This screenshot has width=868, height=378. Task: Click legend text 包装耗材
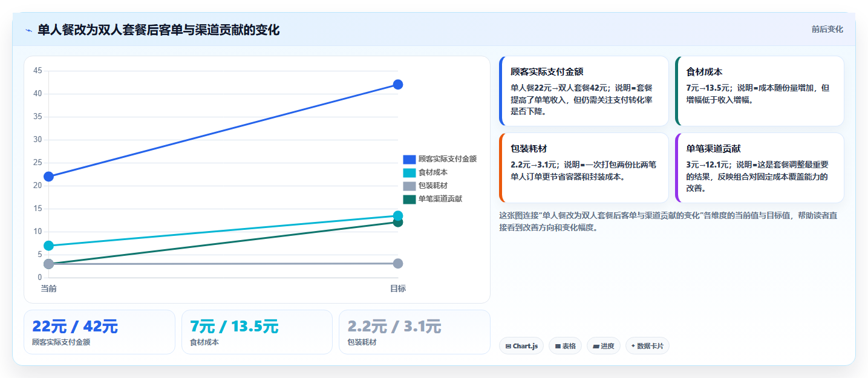click(433, 186)
